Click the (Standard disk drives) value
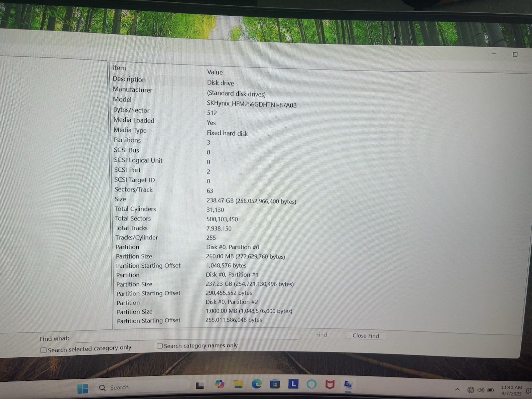 click(236, 94)
